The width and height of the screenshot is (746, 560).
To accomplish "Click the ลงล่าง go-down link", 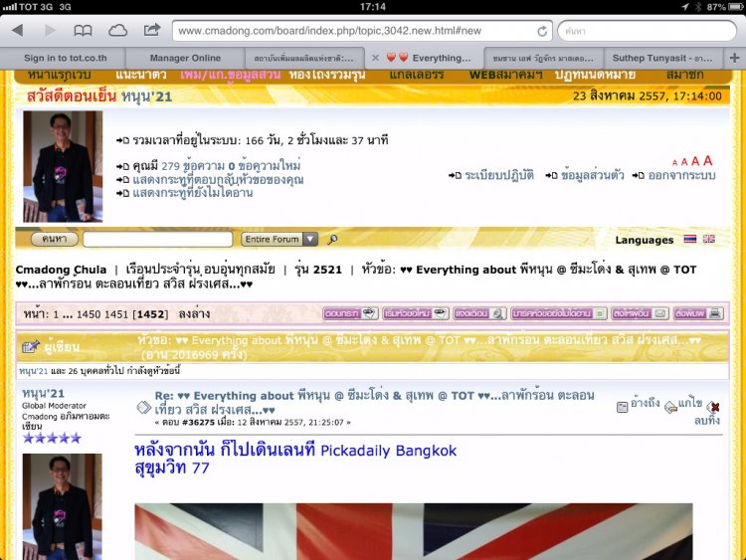I will point(194,314).
